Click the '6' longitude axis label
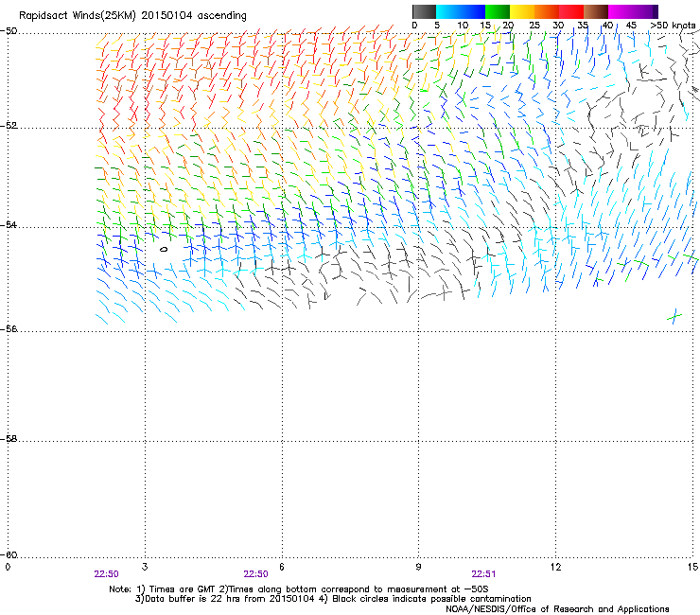 (x=282, y=567)
